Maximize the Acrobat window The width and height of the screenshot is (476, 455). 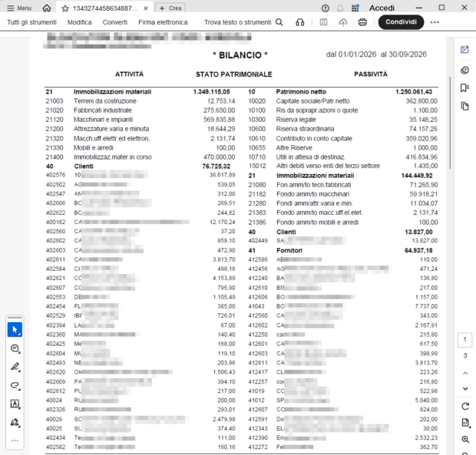click(441, 8)
